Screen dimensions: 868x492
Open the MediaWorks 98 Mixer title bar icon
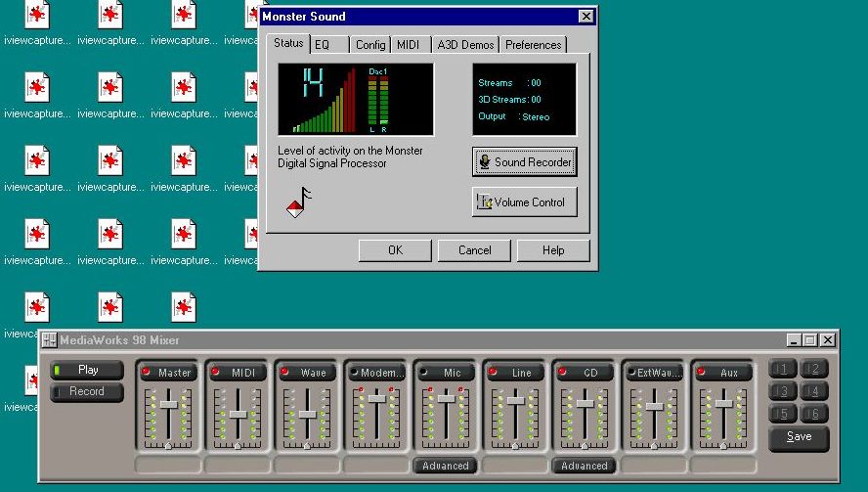pos(49,339)
